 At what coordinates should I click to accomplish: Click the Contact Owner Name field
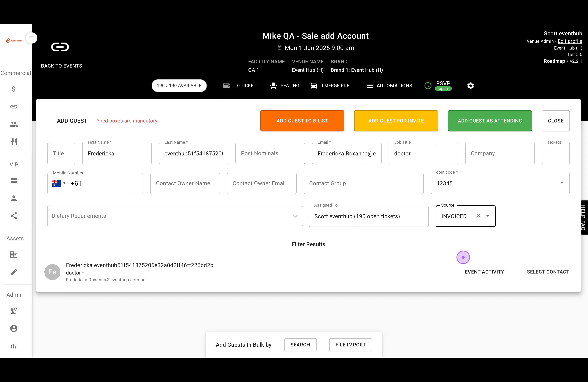pos(185,183)
